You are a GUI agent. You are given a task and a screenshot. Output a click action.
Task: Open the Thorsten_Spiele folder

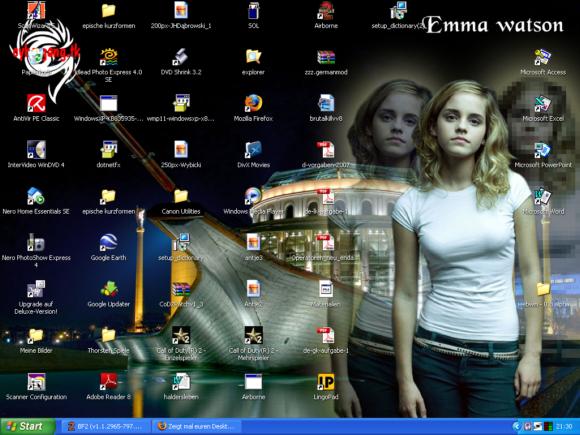click(x=108, y=335)
